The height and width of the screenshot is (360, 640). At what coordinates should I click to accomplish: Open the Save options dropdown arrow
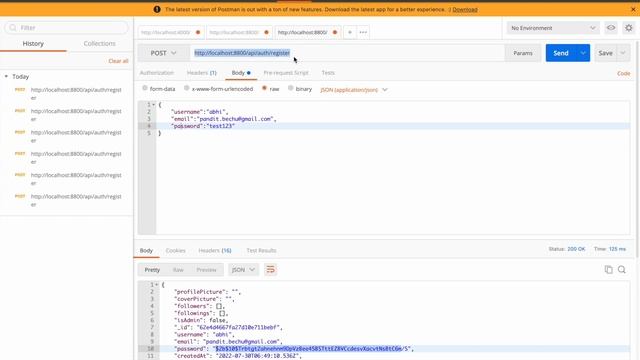[623, 53]
